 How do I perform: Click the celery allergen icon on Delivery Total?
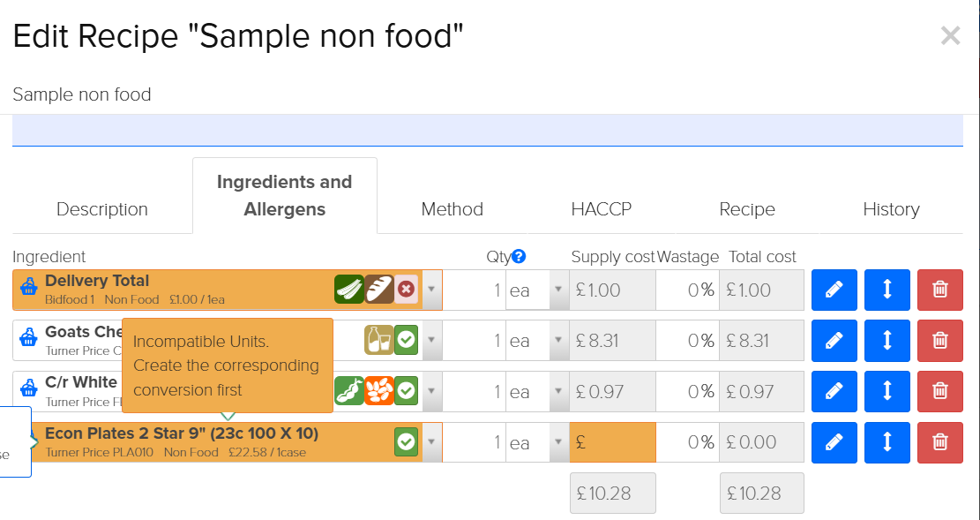349,290
